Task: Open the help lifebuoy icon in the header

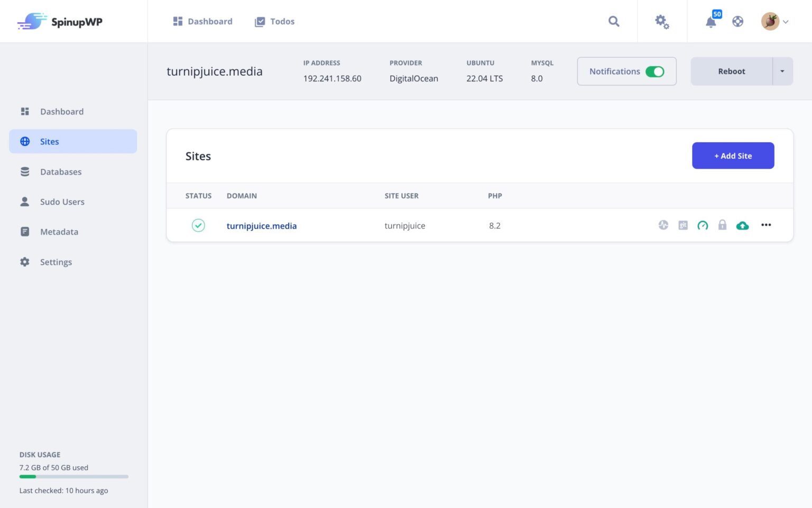Action: (x=737, y=21)
